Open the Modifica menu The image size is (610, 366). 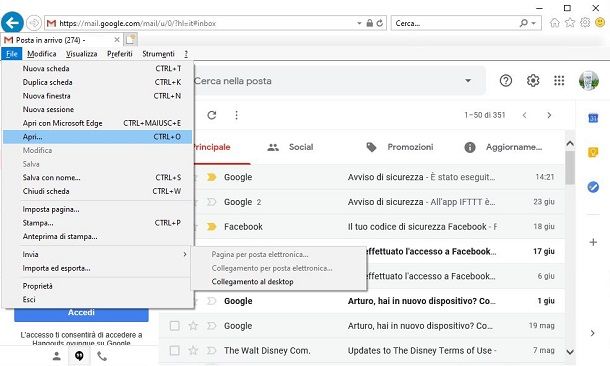pyautogui.click(x=42, y=54)
